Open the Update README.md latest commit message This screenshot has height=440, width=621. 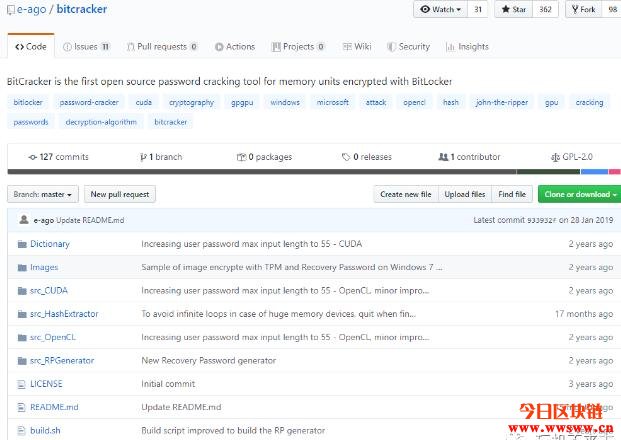(90, 220)
